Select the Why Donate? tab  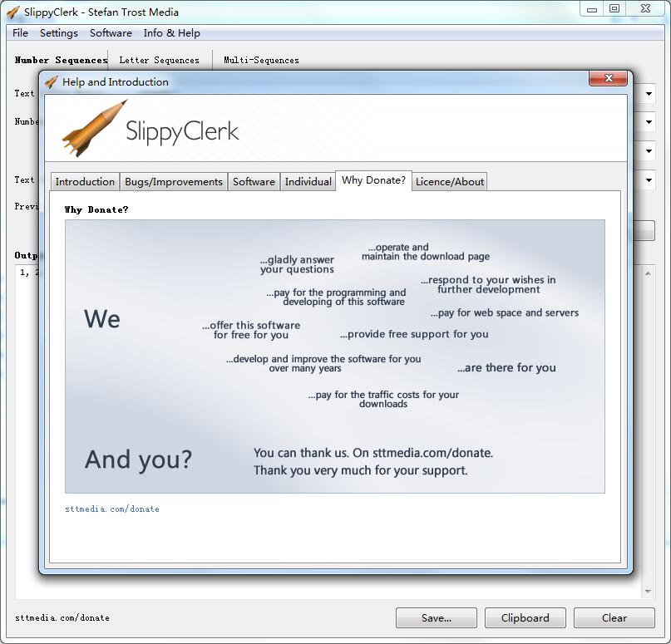(373, 180)
